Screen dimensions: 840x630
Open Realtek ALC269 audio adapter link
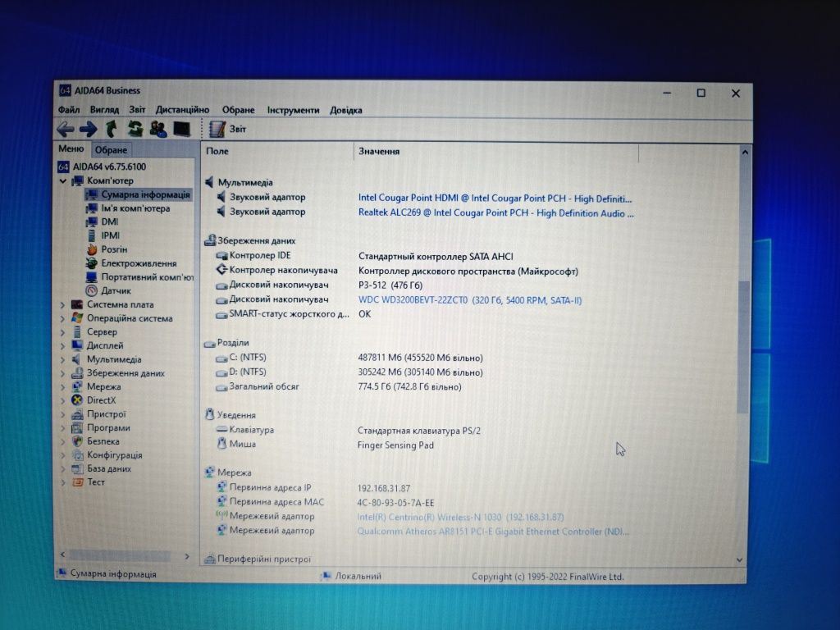pos(496,213)
